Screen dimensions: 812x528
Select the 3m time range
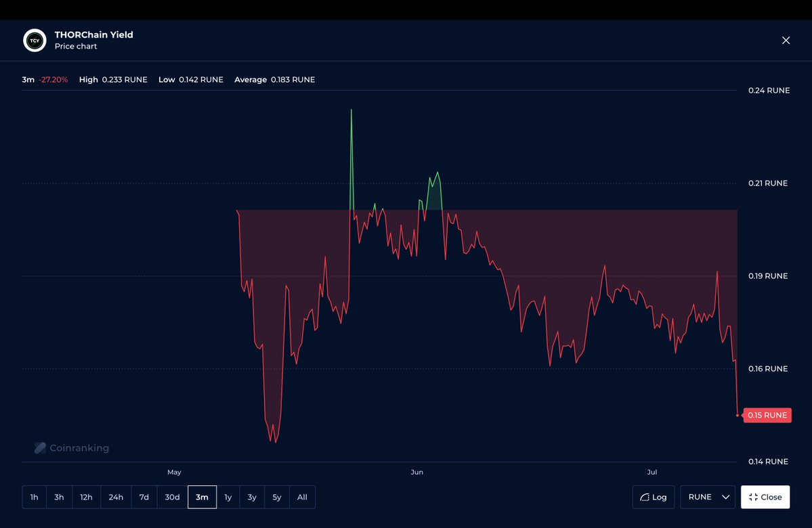click(202, 497)
